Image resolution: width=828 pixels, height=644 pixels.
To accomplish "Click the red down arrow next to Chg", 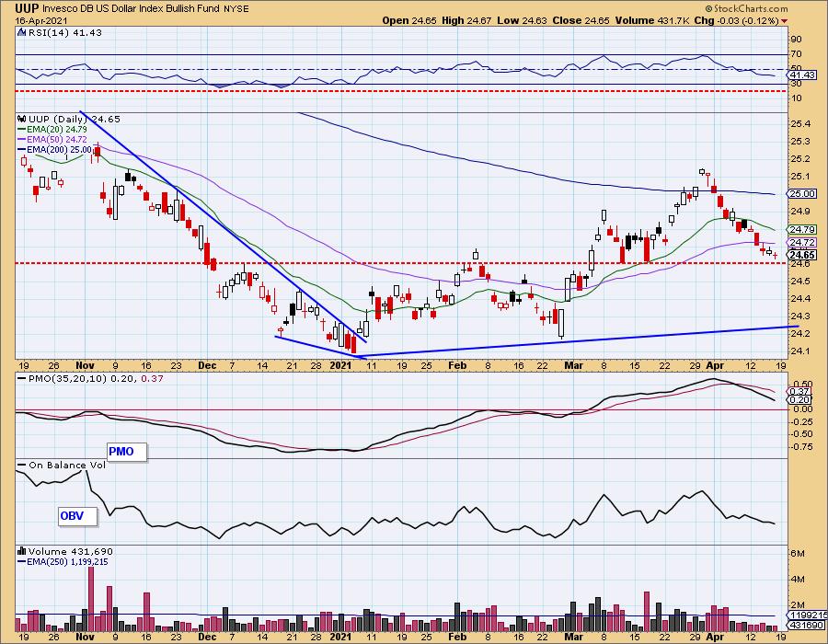I will click(x=784, y=21).
